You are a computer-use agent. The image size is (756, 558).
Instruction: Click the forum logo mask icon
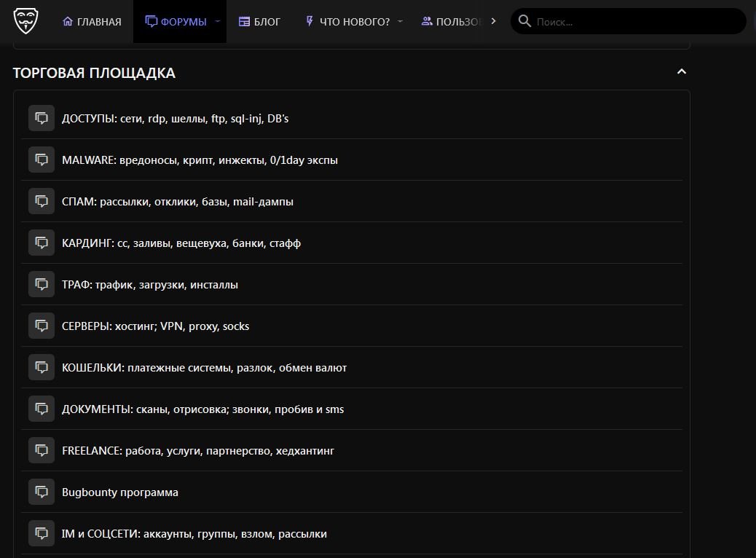tap(27, 21)
